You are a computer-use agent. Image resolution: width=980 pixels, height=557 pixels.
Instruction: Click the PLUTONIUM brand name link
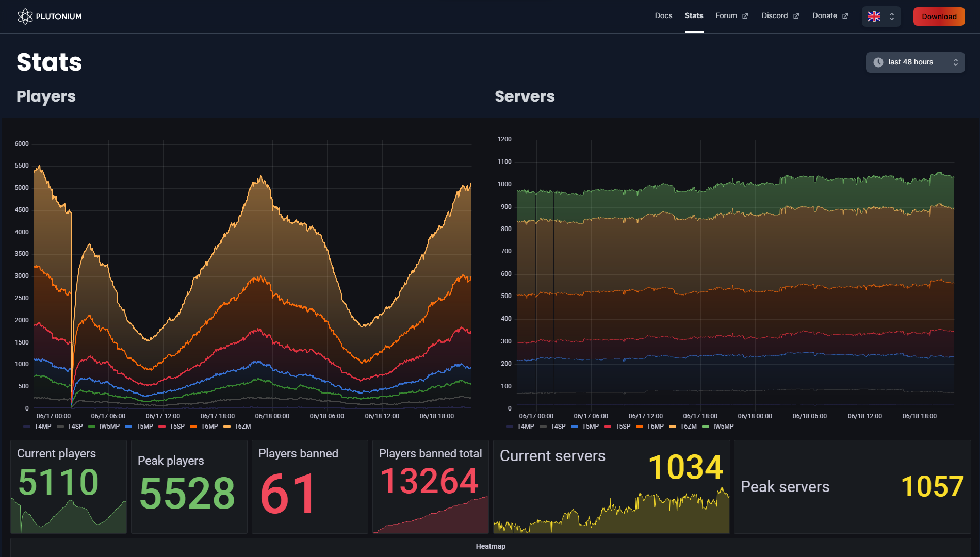59,17
